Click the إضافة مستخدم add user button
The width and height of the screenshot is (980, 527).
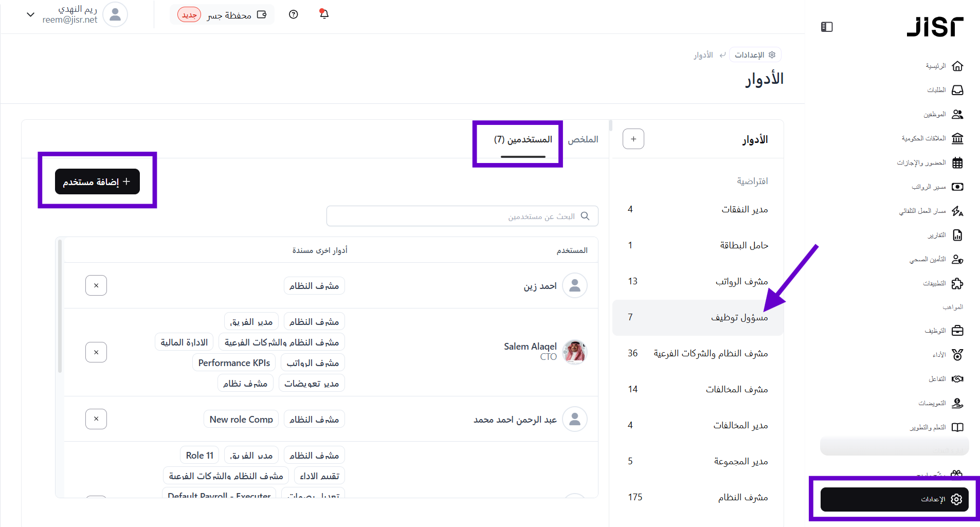[97, 181]
